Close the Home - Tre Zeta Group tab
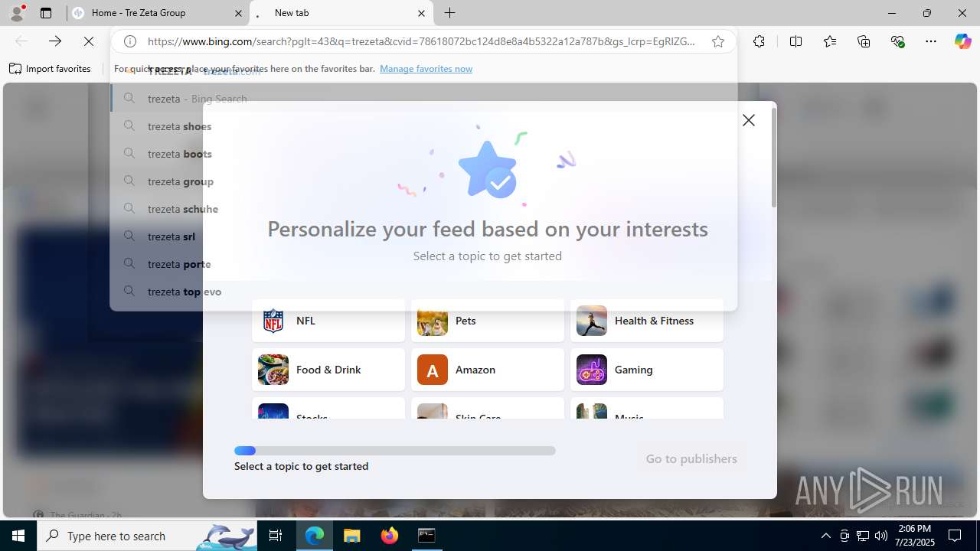This screenshot has height=551, width=980. (237, 13)
